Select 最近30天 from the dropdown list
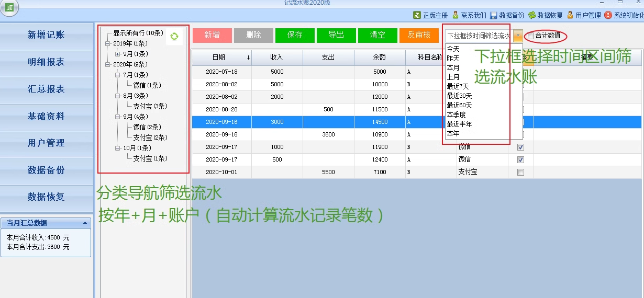644x298 pixels. tap(459, 96)
